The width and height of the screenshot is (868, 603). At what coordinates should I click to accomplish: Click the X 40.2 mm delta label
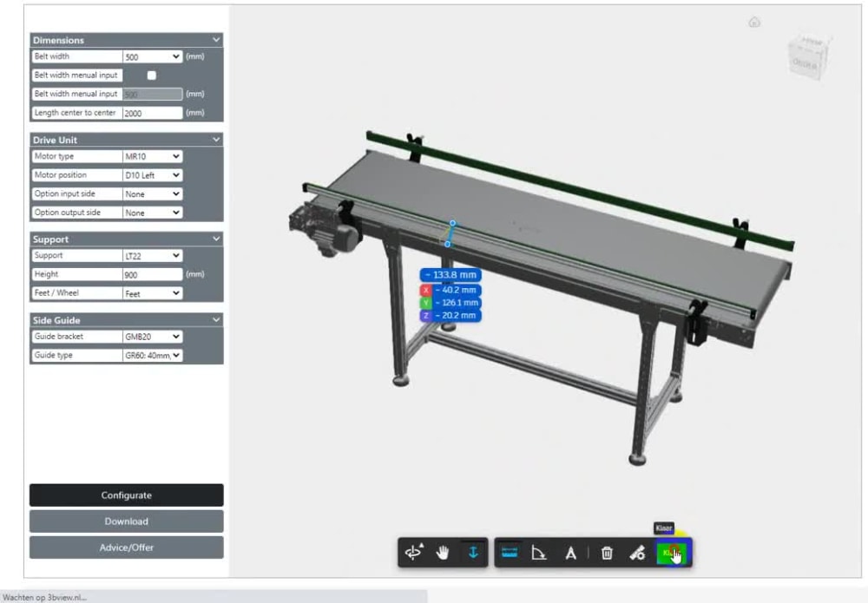click(450, 290)
